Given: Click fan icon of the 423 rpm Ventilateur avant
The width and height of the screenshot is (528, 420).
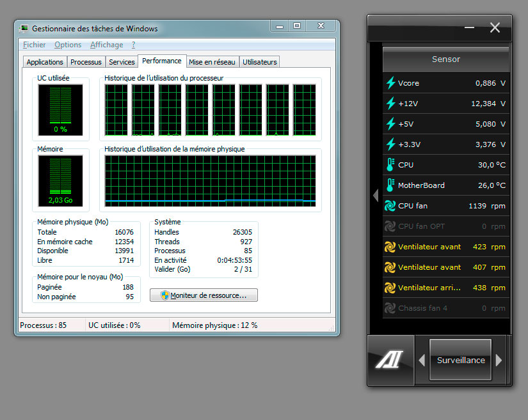Looking at the screenshot, I should 390,247.
